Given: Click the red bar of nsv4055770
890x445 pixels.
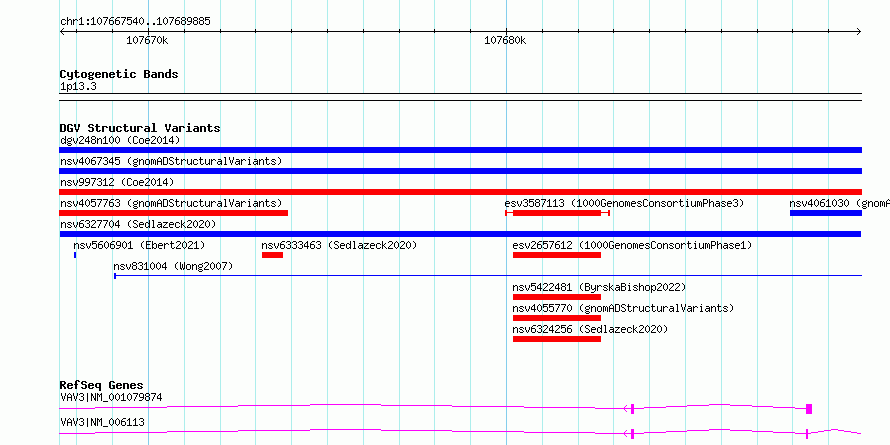Looking at the screenshot, I should click(557, 318).
